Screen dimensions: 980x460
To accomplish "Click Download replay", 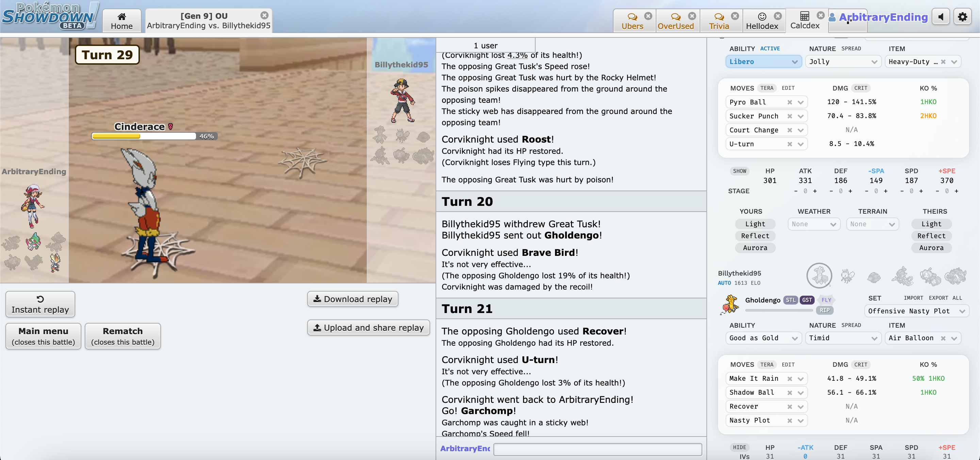I will pos(352,299).
